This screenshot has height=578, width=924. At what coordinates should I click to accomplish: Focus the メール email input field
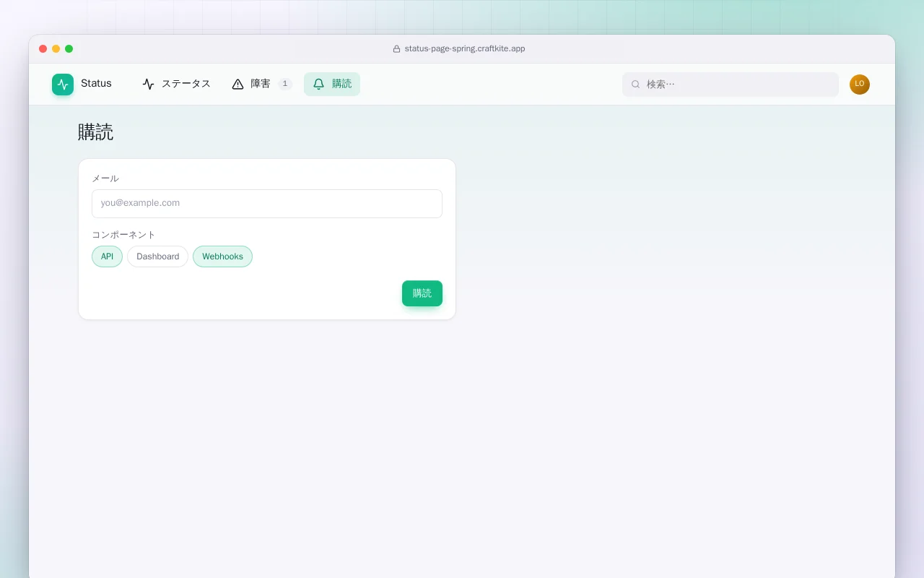coord(267,204)
